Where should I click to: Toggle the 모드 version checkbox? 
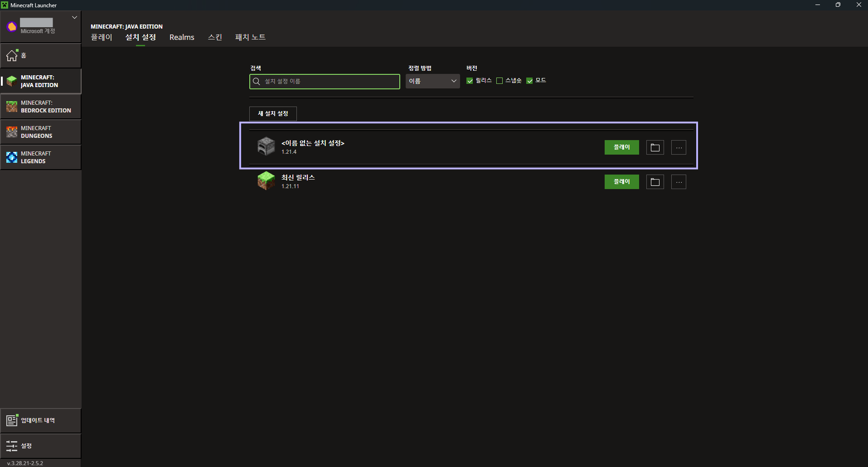coord(529,81)
